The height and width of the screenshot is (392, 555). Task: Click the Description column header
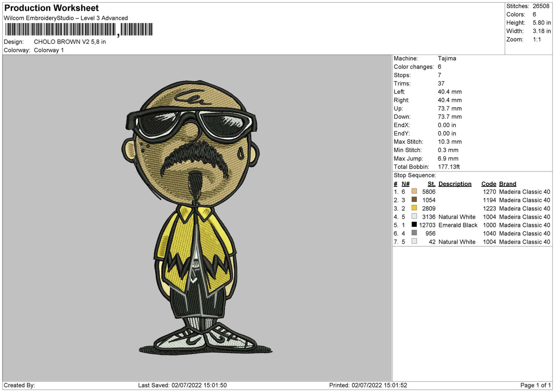(455, 184)
